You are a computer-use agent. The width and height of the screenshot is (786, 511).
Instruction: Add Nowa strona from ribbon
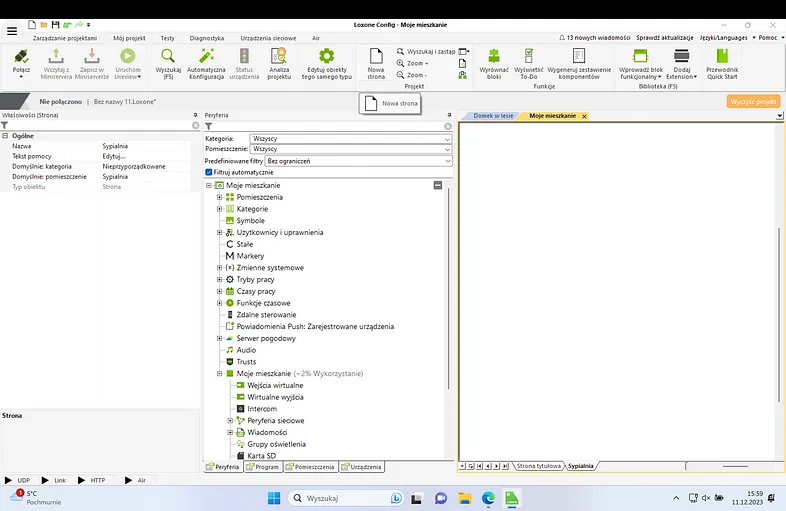pos(376,64)
